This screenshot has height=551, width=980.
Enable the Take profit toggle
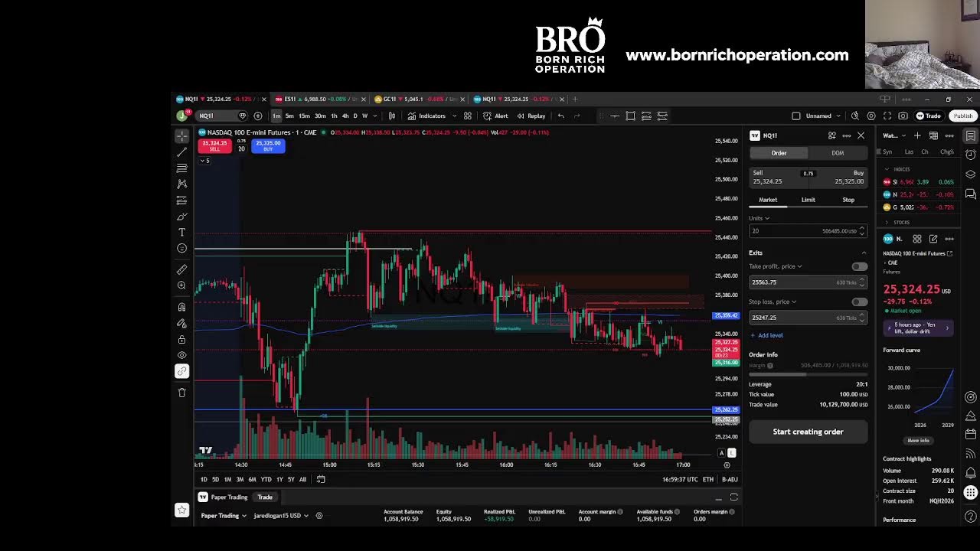(x=859, y=266)
